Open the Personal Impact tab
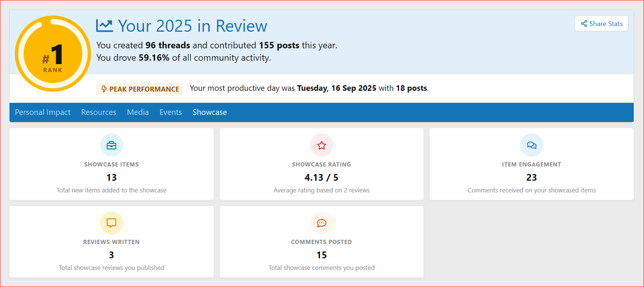Screen dimensions: 644x287 click(x=43, y=112)
